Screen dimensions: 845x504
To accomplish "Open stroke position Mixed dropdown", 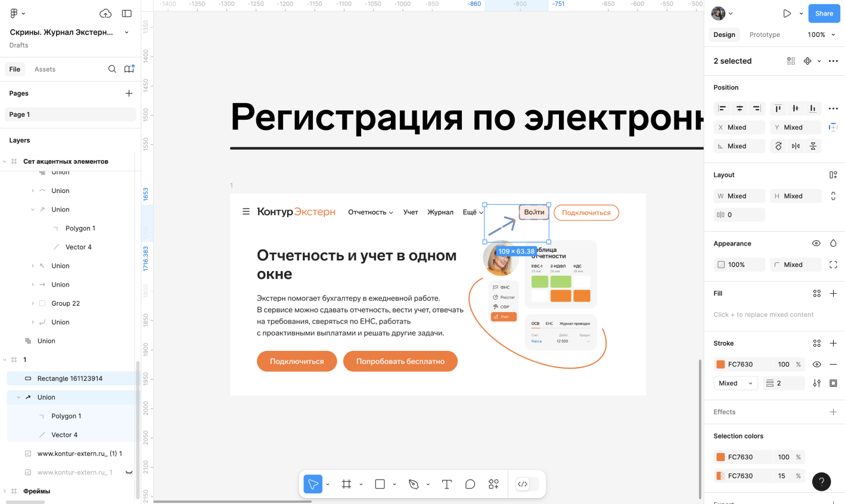I will pos(735,383).
